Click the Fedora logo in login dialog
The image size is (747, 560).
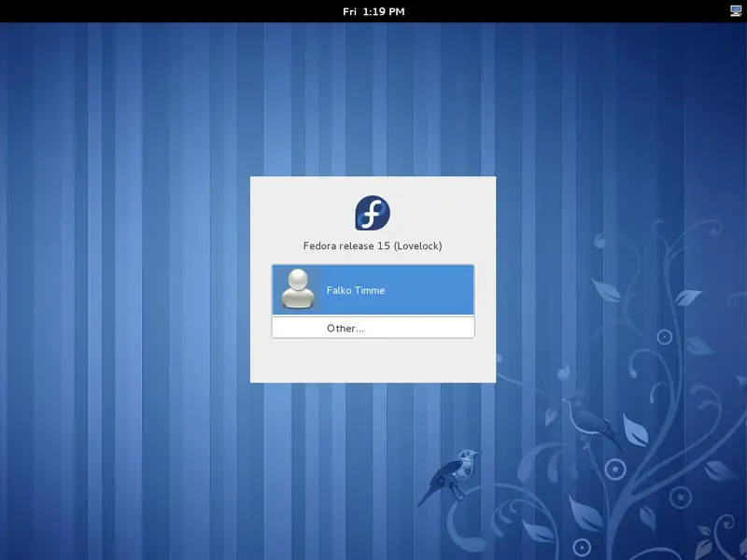point(373,213)
